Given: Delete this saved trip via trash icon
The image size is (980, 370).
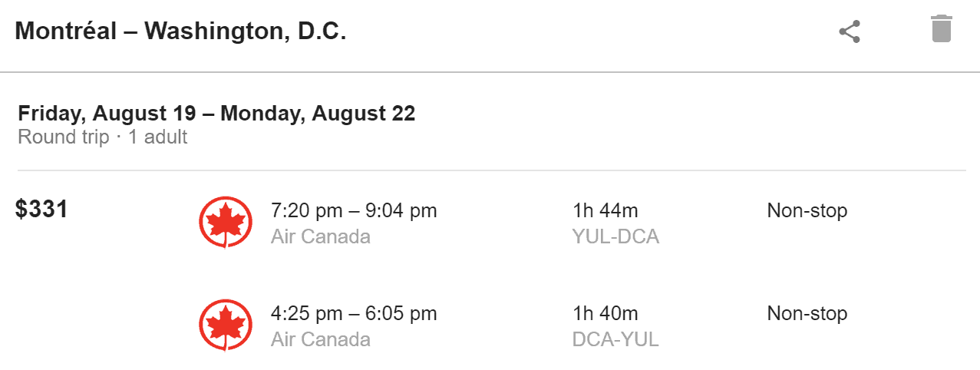Looking at the screenshot, I should (x=941, y=29).
